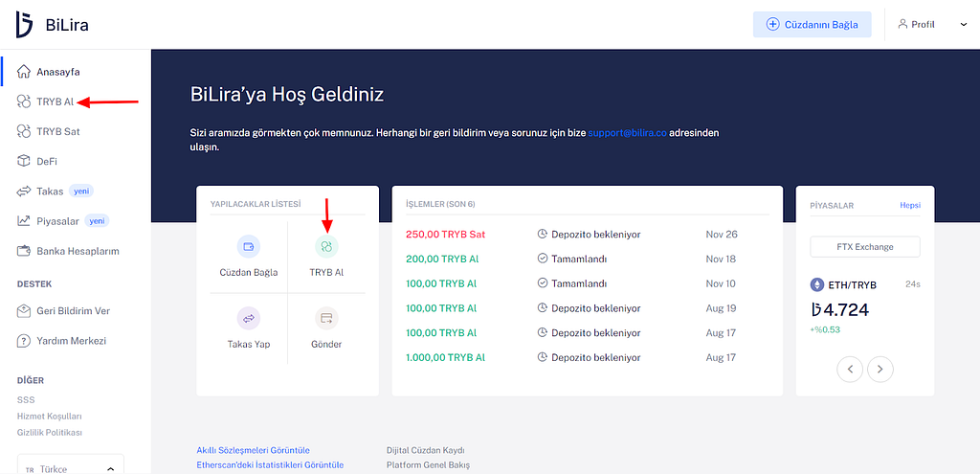This screenshot has height=474, width=980.
Task: Click the yeni badge beside Takas
Action: click(x=81, y=192)
